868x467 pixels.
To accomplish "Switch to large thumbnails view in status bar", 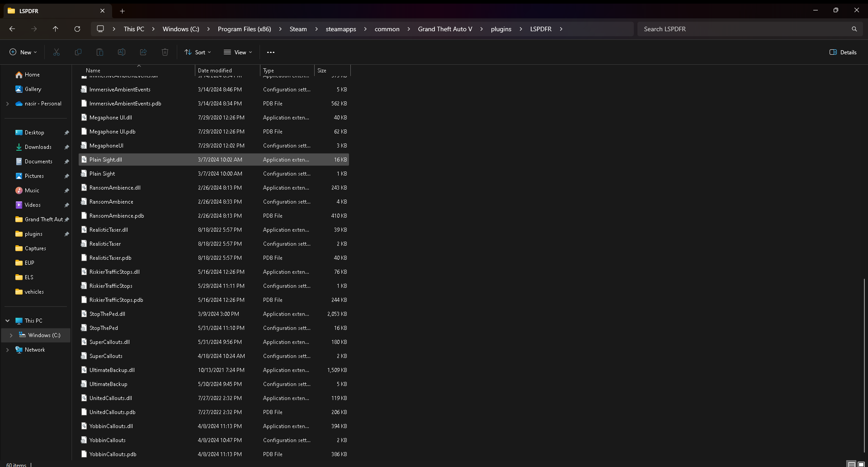I will [861, 464].
